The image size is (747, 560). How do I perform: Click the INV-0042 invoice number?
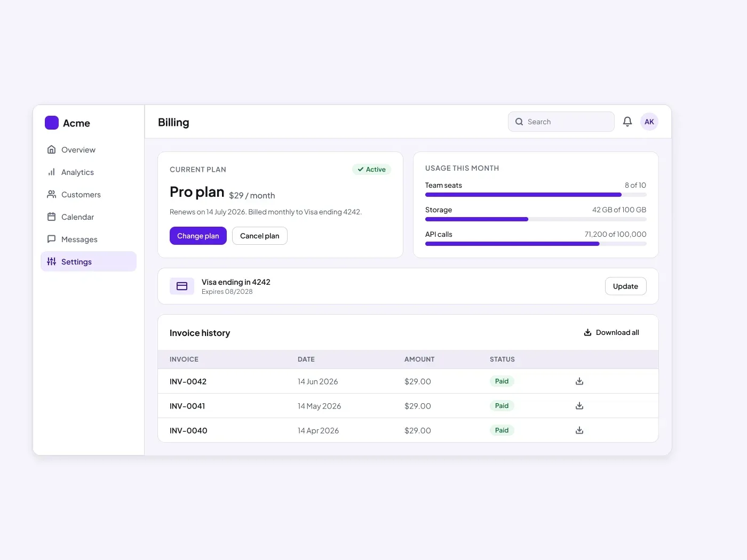pos(188,381)
